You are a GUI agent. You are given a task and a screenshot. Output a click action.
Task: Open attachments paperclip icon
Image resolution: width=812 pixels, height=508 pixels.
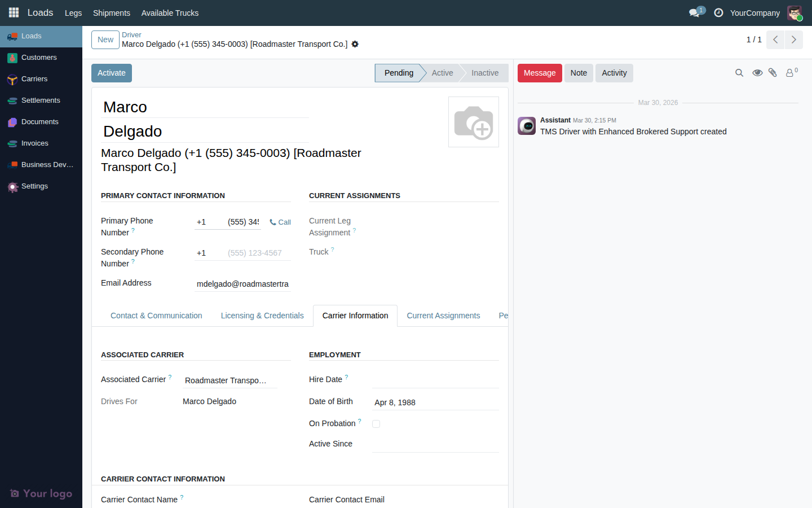773,73
